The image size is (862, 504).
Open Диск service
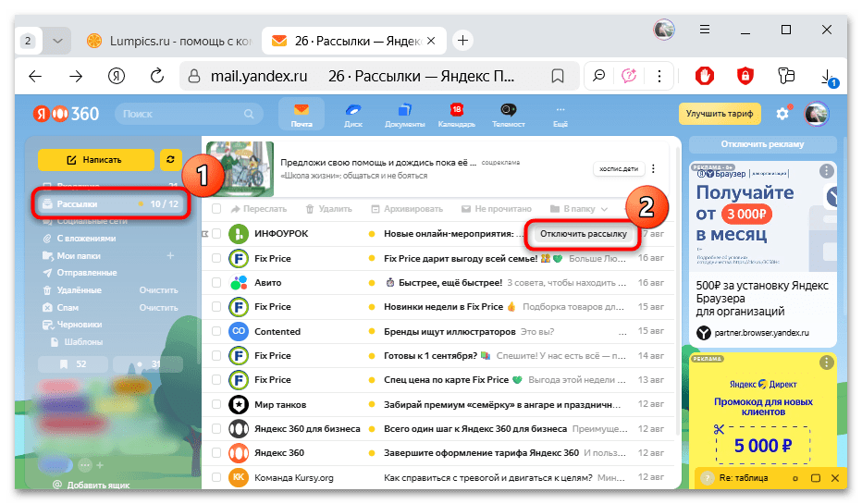click(x=353, y=115)
